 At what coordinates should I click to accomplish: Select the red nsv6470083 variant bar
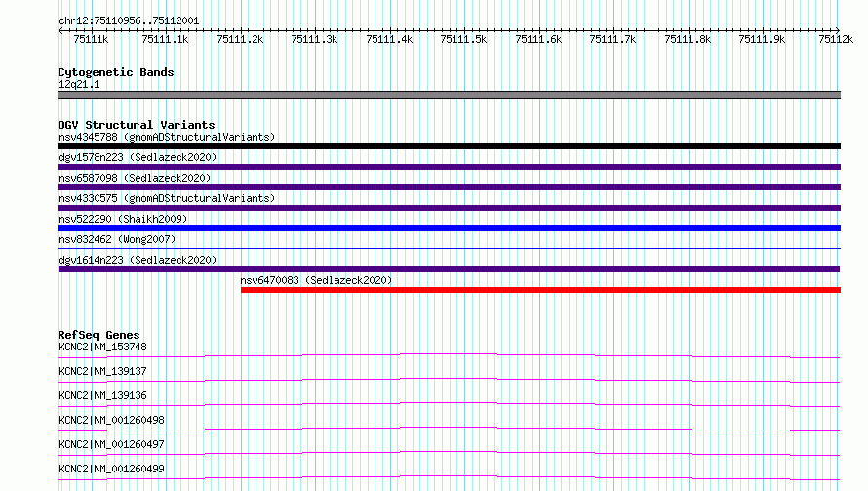[x=541, y=290]
